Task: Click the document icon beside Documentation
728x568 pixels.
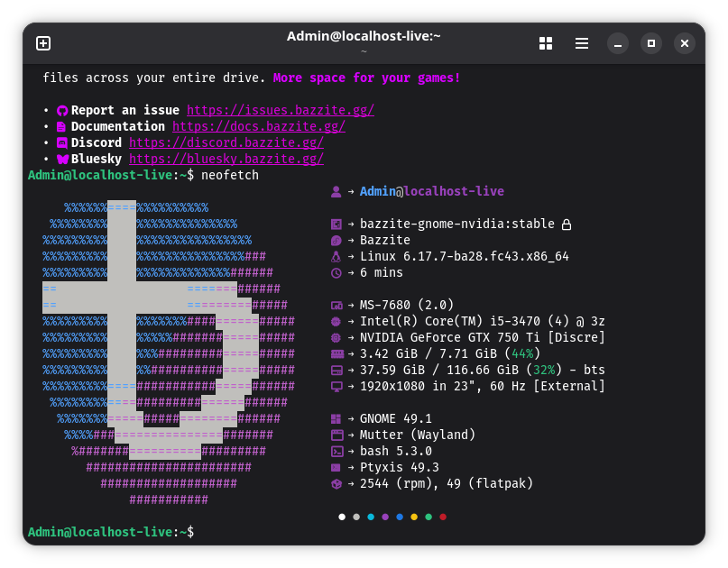Action: [61, 127]
